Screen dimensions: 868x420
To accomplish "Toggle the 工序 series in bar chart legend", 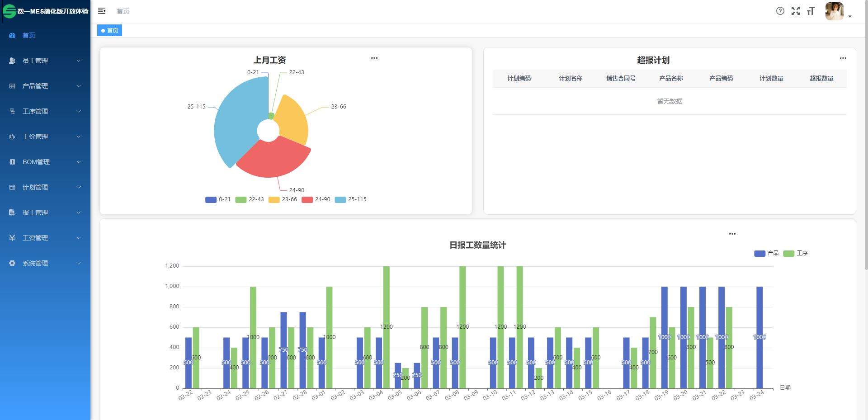I will 795,253.
